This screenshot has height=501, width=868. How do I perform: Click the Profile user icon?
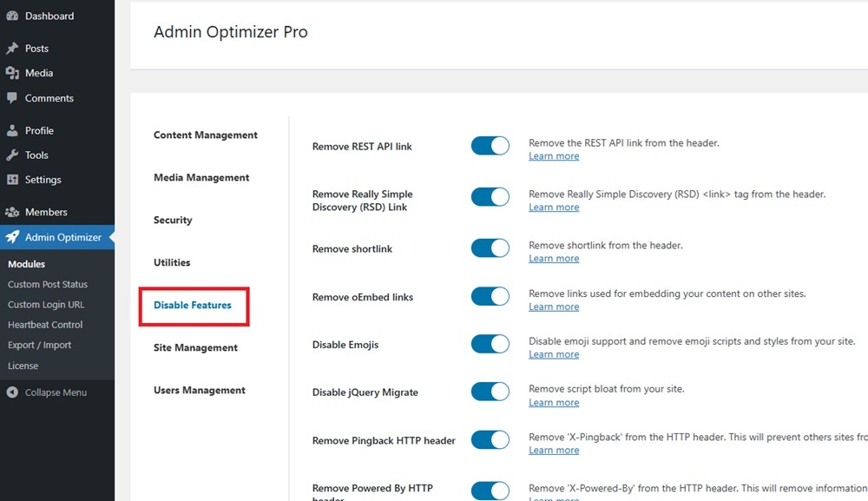[x=12, y=130]
